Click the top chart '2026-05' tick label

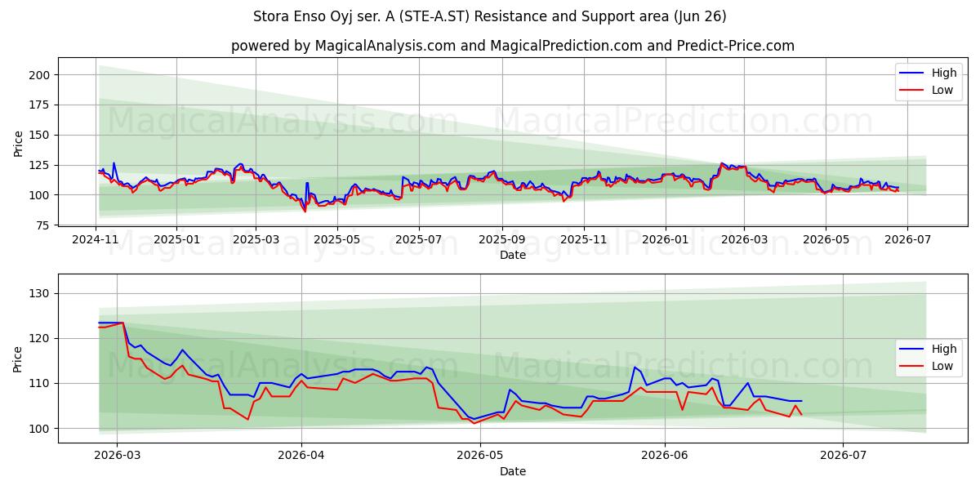[x=825, y=239]
